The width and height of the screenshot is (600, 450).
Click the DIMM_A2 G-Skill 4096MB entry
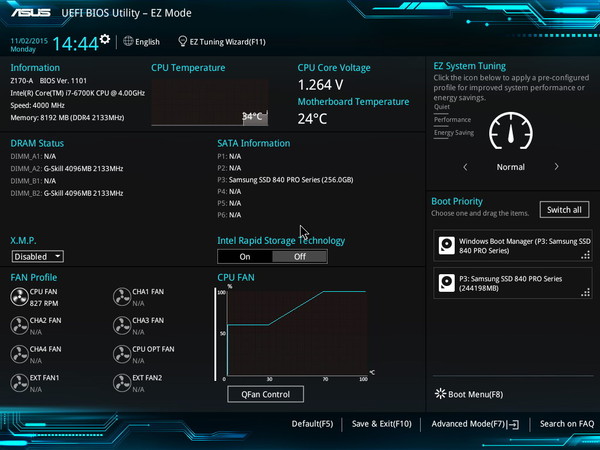point(67,169)
